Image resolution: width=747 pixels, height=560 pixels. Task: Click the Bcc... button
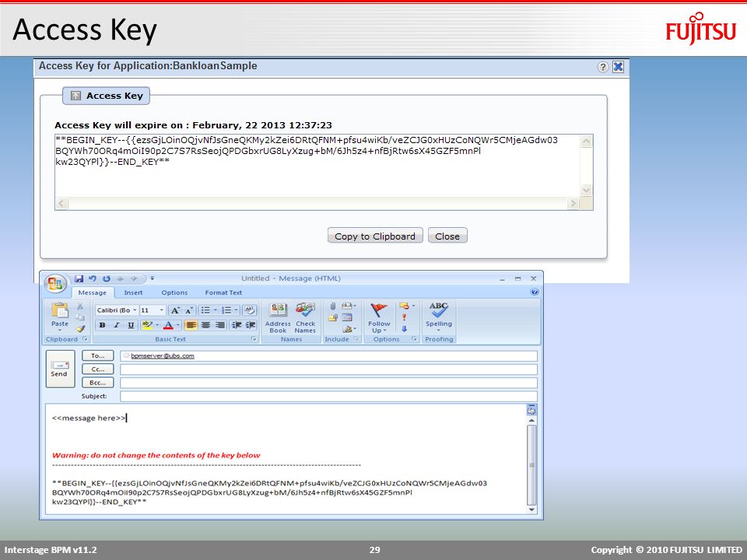[98, 383]
